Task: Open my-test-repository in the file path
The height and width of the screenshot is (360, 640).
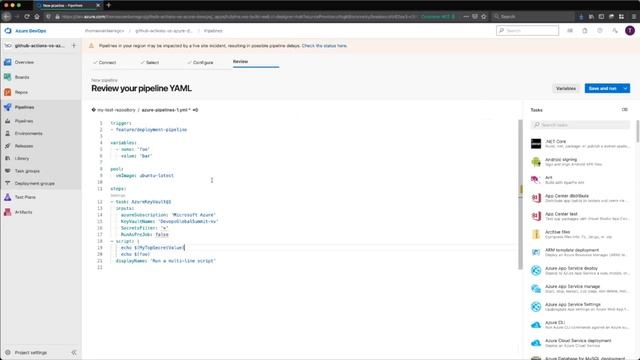Action: click(x=116, y=110)
